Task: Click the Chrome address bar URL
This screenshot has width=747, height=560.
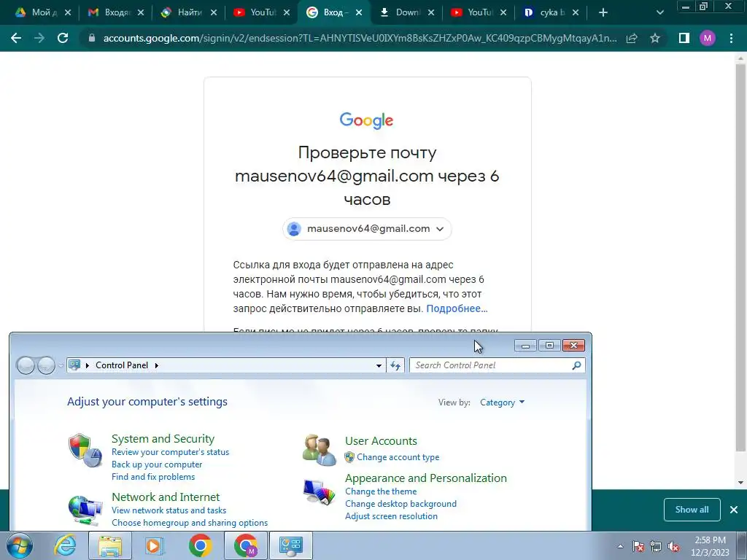Action: click(x=360, y=38)
